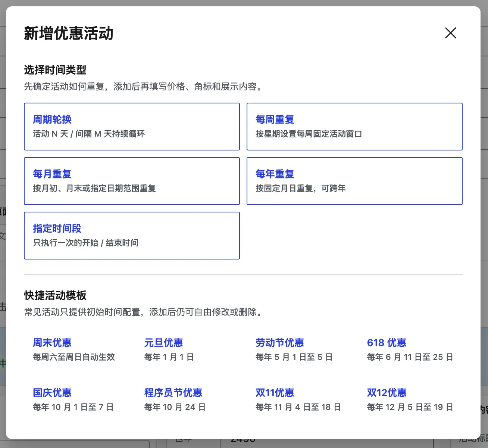Select the 双12优惠 quick template
Image resolution: width=488 pixels, height=448 pixels.
pos(410,399)
